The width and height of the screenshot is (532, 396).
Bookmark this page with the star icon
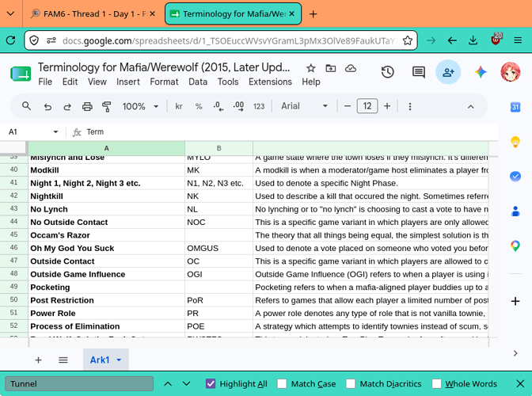pyautogui.click(x=408, y=40)
